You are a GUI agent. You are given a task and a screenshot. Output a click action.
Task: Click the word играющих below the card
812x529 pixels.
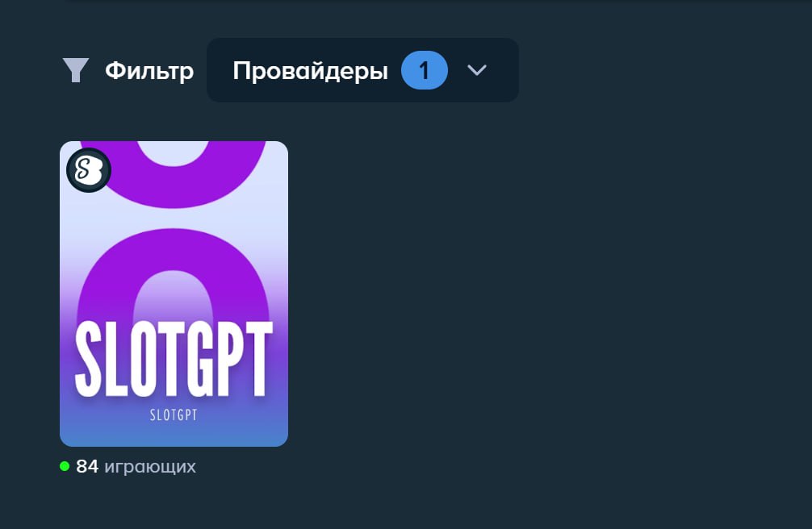pos(150,468)
